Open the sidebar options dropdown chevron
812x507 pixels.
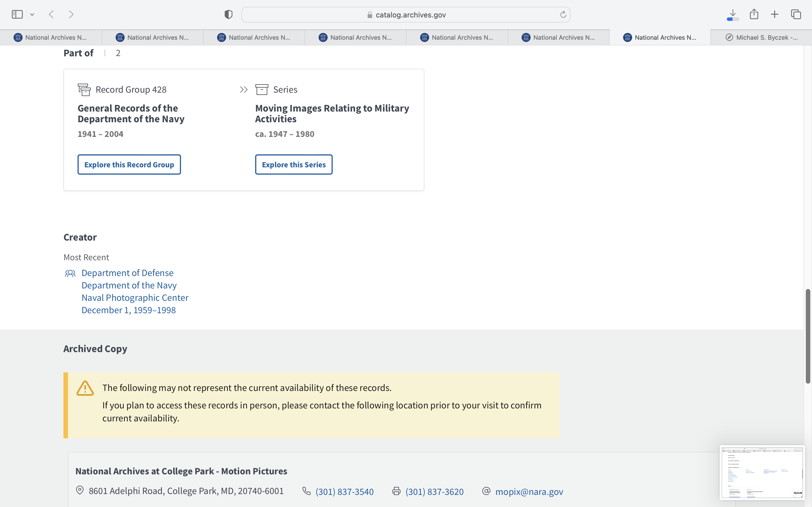point(32,14)
